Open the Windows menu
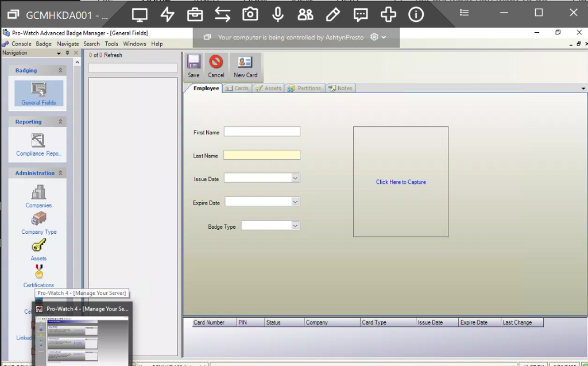This screenshot has height=366, width=588. click(x=134, y=44)
